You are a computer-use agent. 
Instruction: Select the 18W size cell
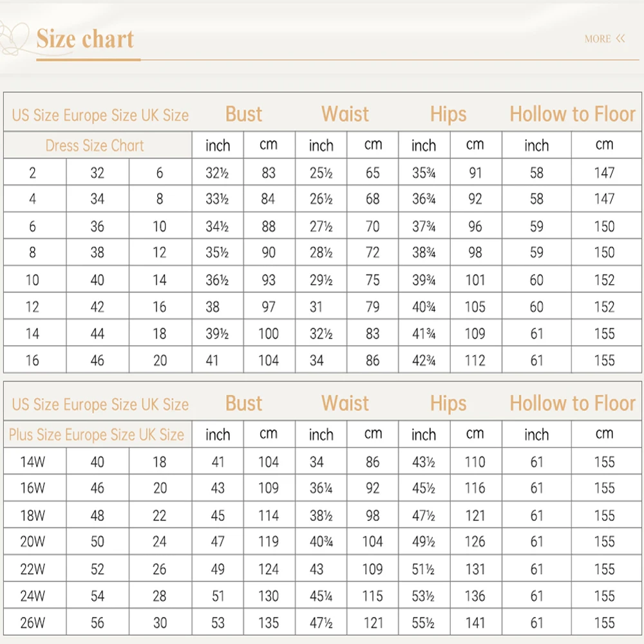point(32,515)
